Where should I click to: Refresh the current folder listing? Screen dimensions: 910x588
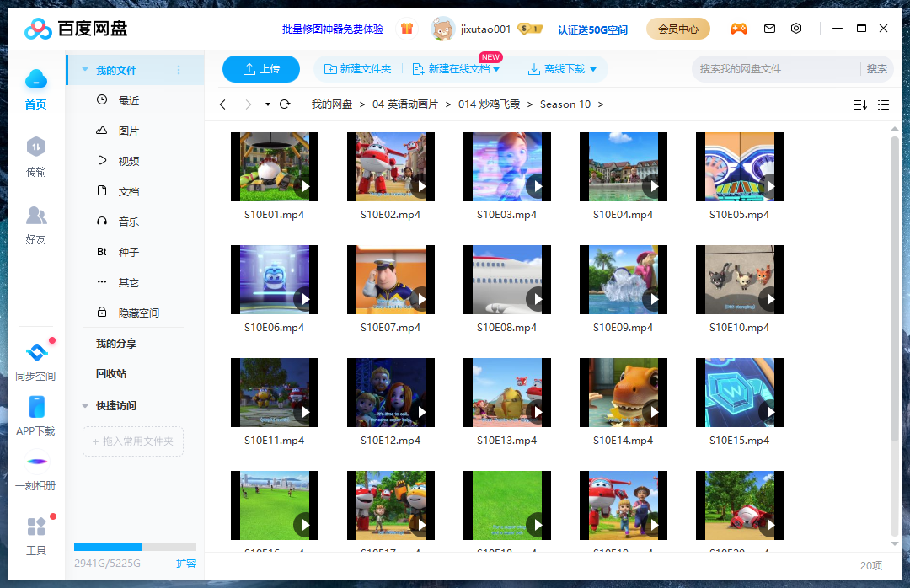285,104
